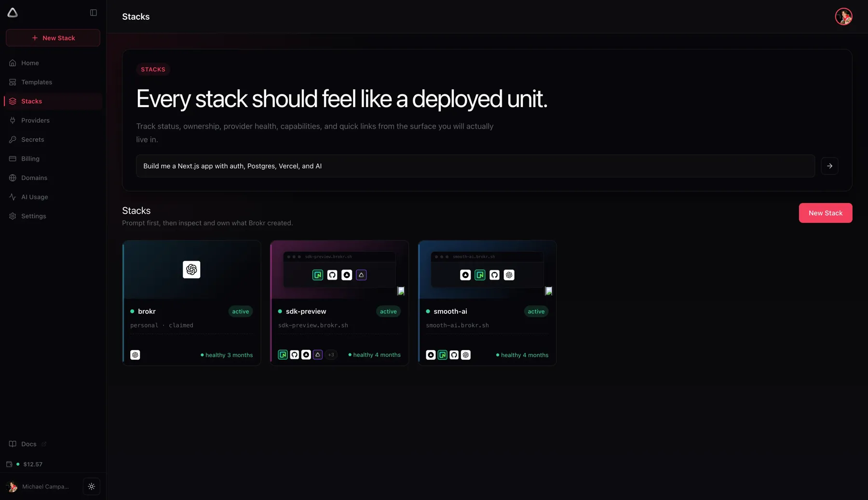Click the purple triangle icon in the sdk-preview card footer

pos(317,355)
